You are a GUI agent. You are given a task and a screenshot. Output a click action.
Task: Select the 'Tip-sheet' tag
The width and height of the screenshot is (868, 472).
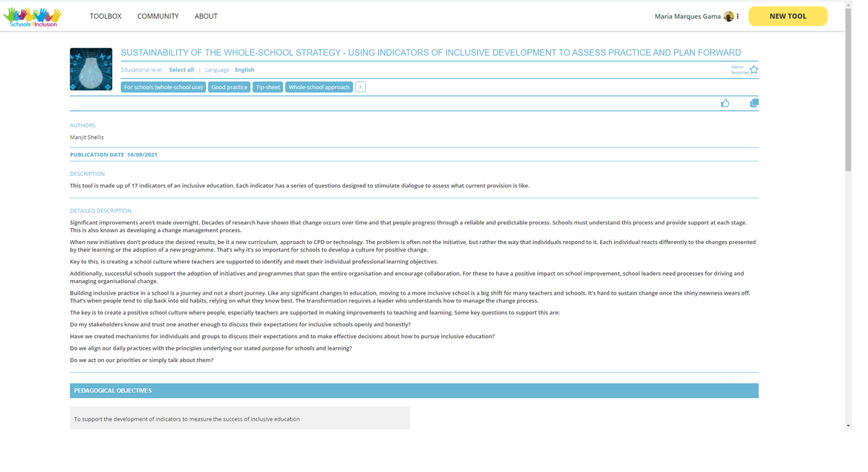click(268, 87)
